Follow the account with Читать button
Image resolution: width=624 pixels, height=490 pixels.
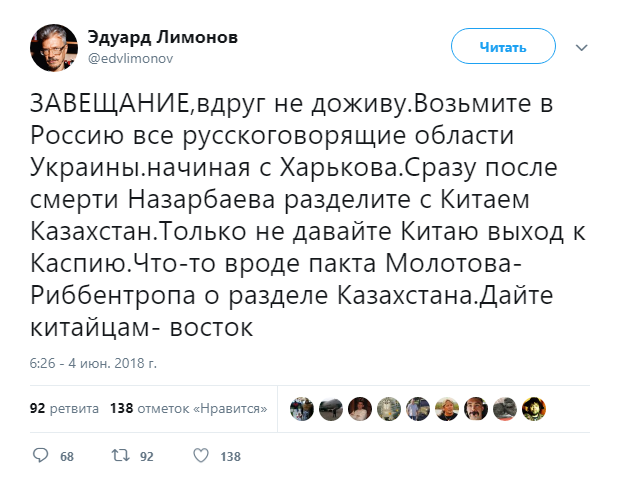pos(501,46)
